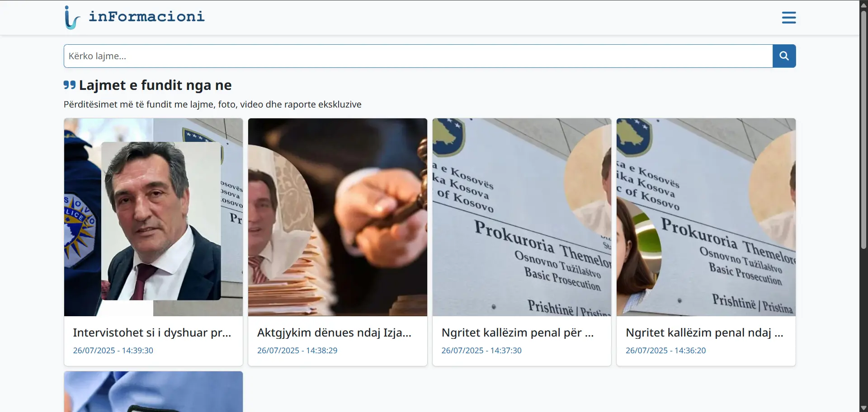The image size is (868, 412).
Task: Open the article 'Ngritet kallëzim penal për ...'
Action: (x=517, y=332)
